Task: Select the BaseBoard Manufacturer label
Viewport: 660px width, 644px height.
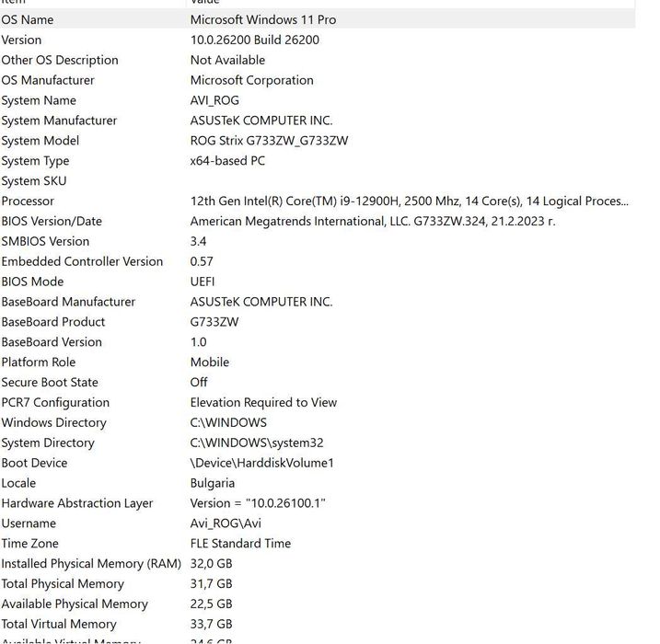Action: [x=68, y=302]
